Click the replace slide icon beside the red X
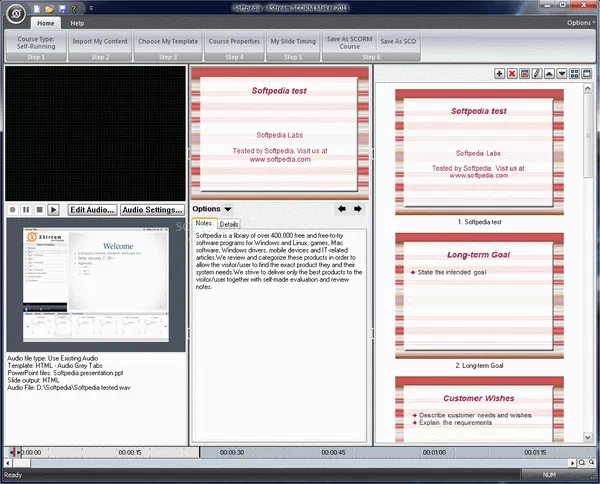The height and width of the screenshot is (484, 600). tap(525, 73)
